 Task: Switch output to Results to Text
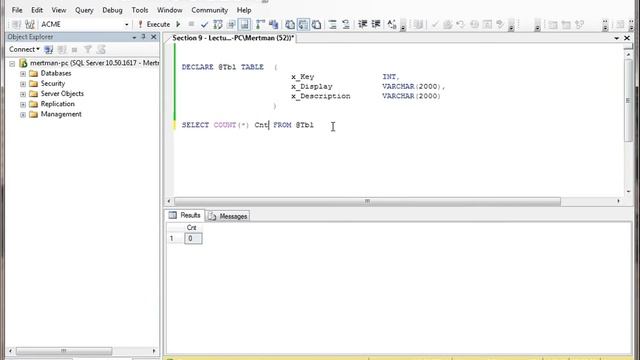tap(290, 24)
